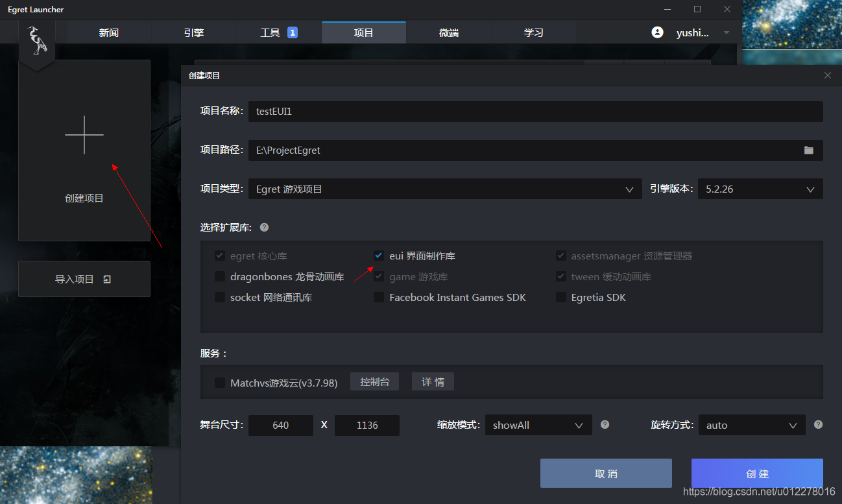Click the stage width field showing 640

coord(280,425)
